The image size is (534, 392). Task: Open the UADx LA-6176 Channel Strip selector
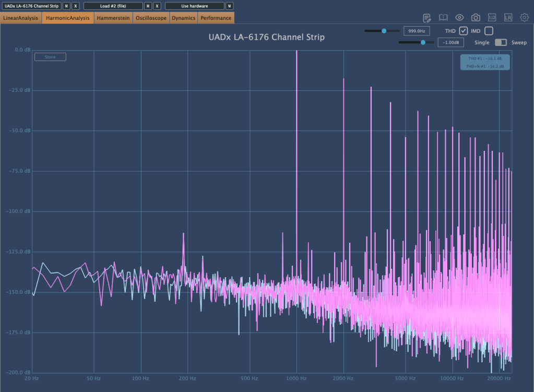click(x=31, y=6)
